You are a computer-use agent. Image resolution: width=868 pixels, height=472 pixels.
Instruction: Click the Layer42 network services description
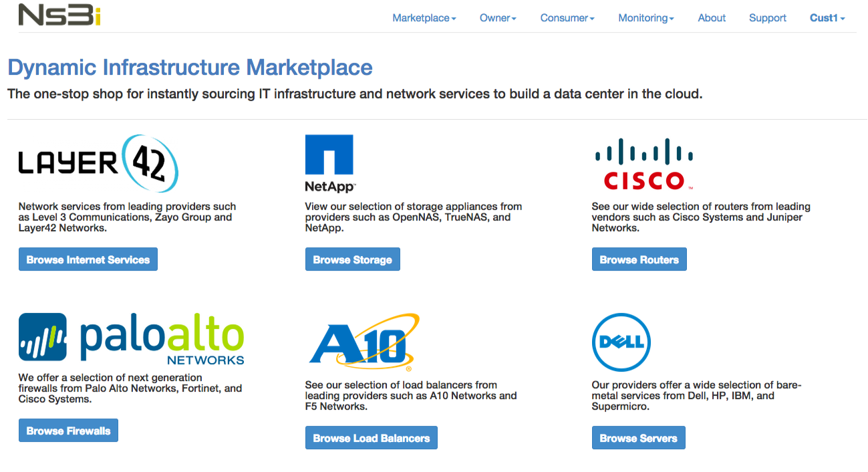pyautogui.click(x=127, y=217)
